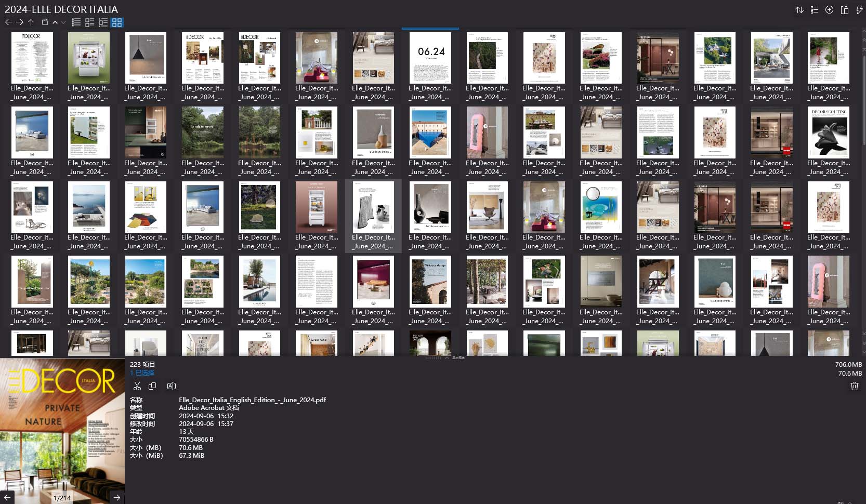
Task: Show next page of PDF preview
Action: point(117,497)
